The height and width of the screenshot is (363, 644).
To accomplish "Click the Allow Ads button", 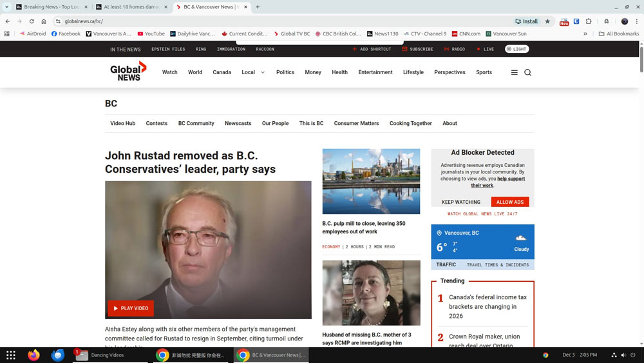I will pyautogui.click(x=509, y=202).
